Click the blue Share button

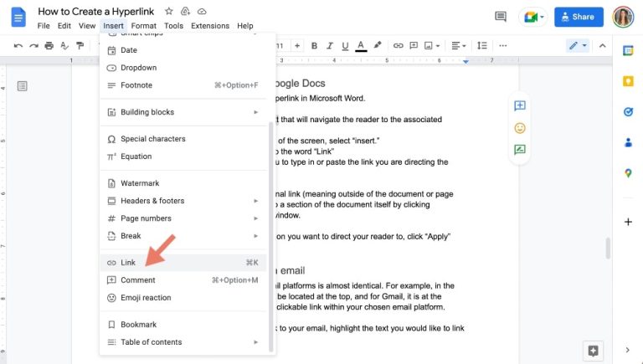[x=579, y=17]
